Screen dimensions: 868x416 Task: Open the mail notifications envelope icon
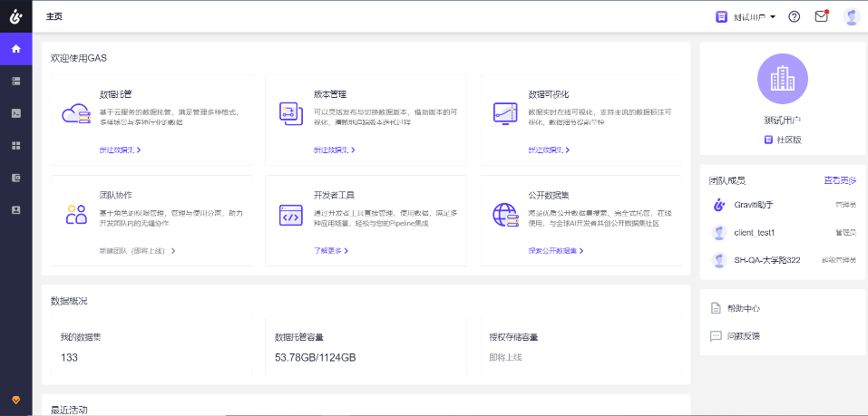point(821,16)
